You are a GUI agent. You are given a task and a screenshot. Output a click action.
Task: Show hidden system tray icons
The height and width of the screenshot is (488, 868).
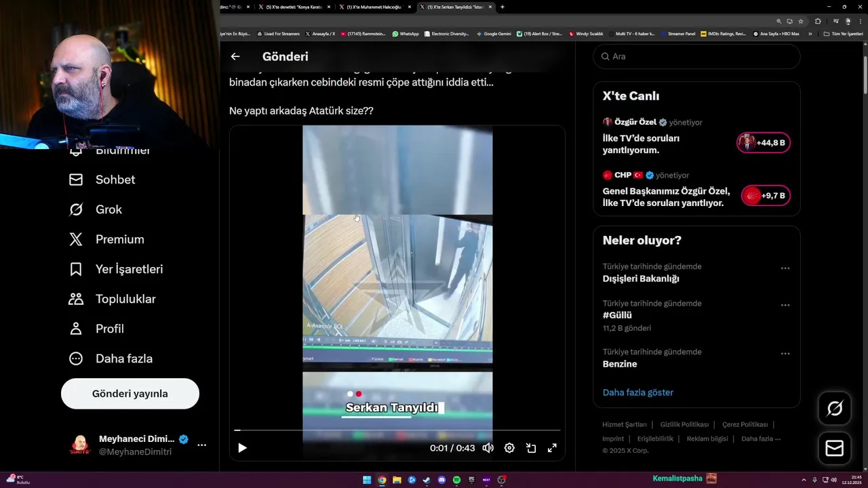coord(804,480)
